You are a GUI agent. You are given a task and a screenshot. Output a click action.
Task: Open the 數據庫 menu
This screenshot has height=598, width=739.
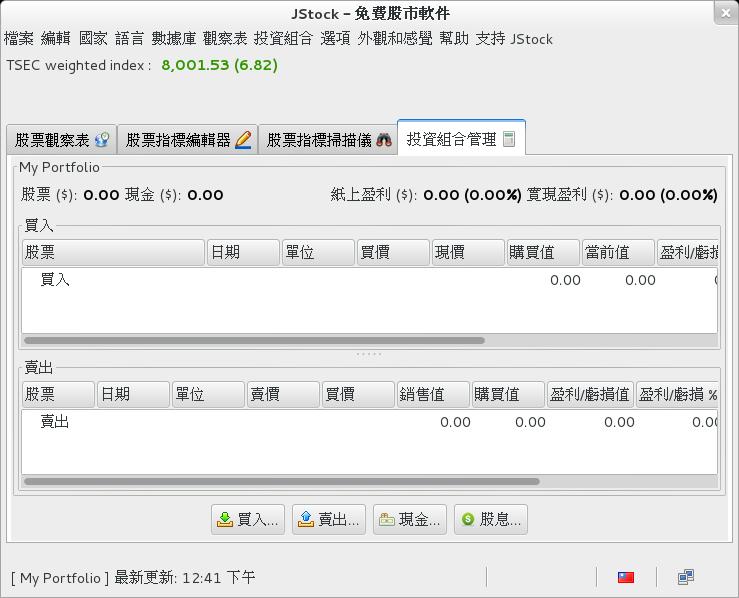[173, 39]
